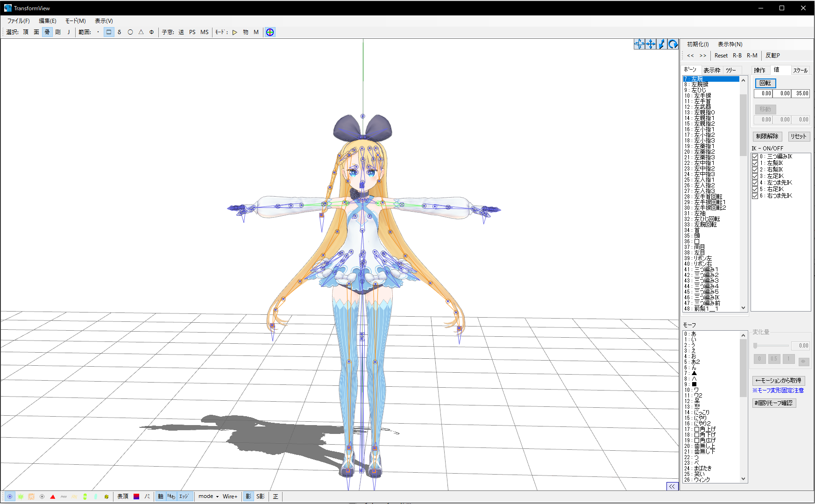Click the リセット button
This screenshot has height=504, width=815.
coord(799,136)
